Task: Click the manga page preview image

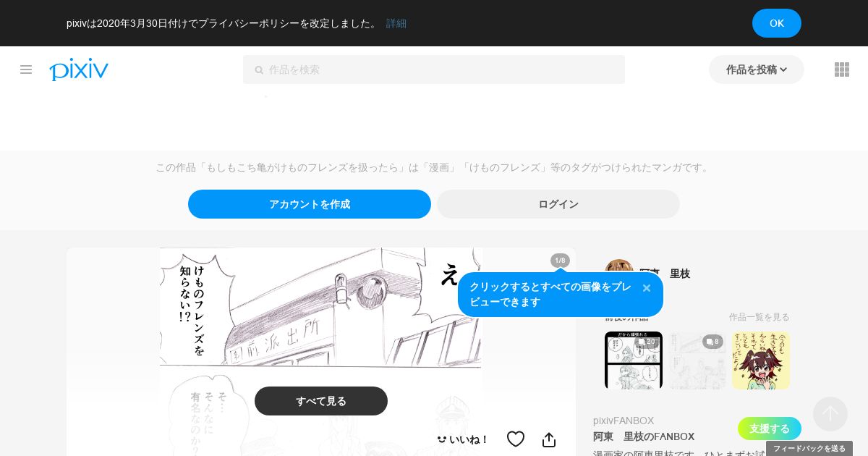Action: tap(320, 352)
